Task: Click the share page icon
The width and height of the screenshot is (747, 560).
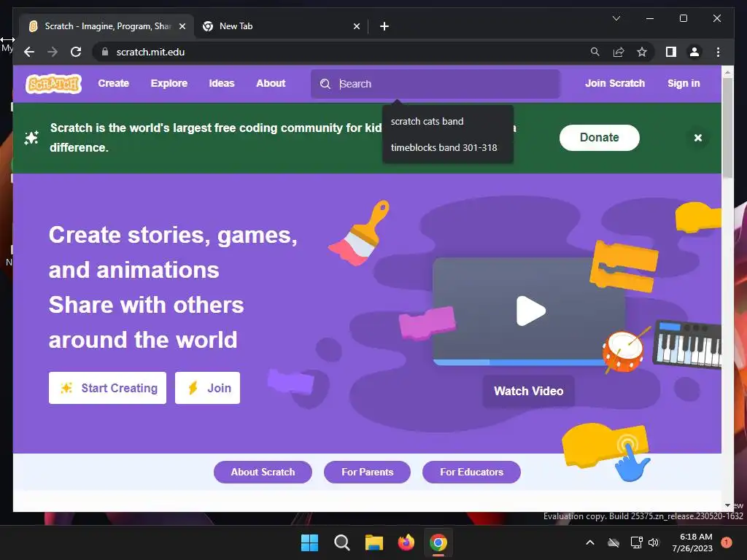Action: click(619, 52)
